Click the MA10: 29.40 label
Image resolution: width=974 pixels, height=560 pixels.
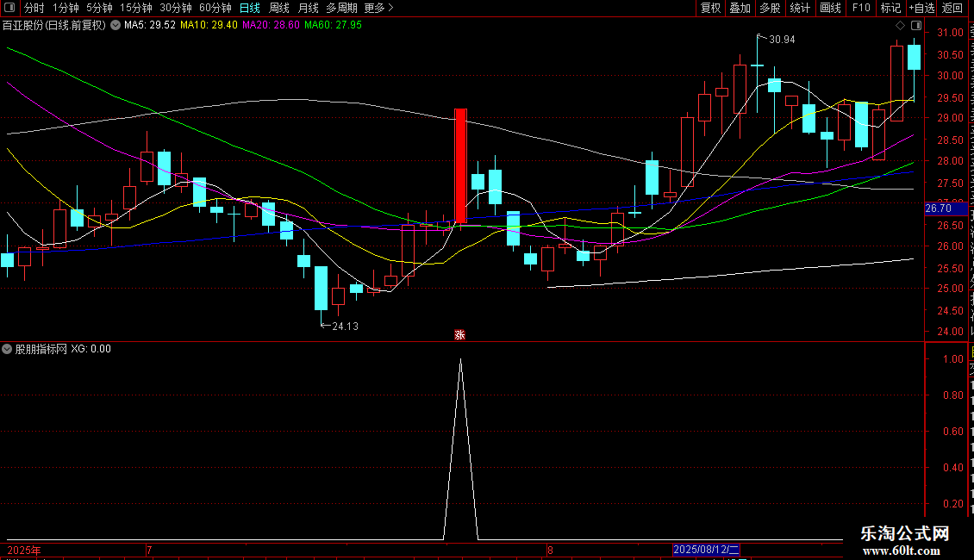pos(209,25)
